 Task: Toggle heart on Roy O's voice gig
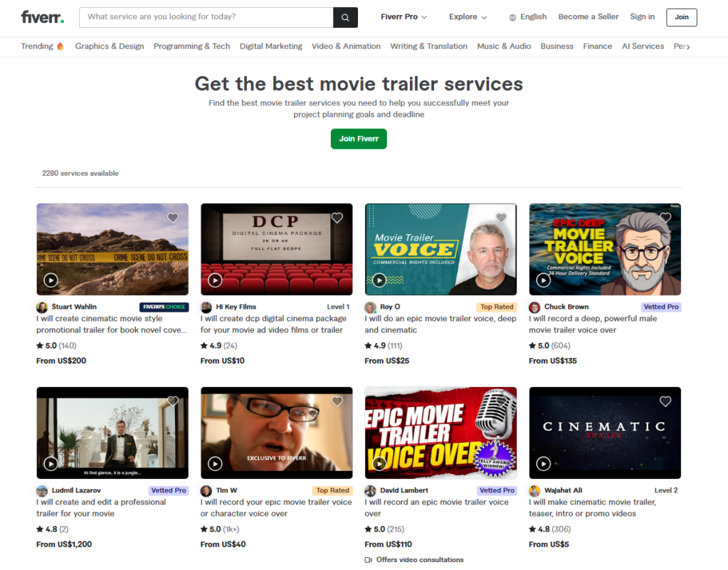tap(501, 218)
